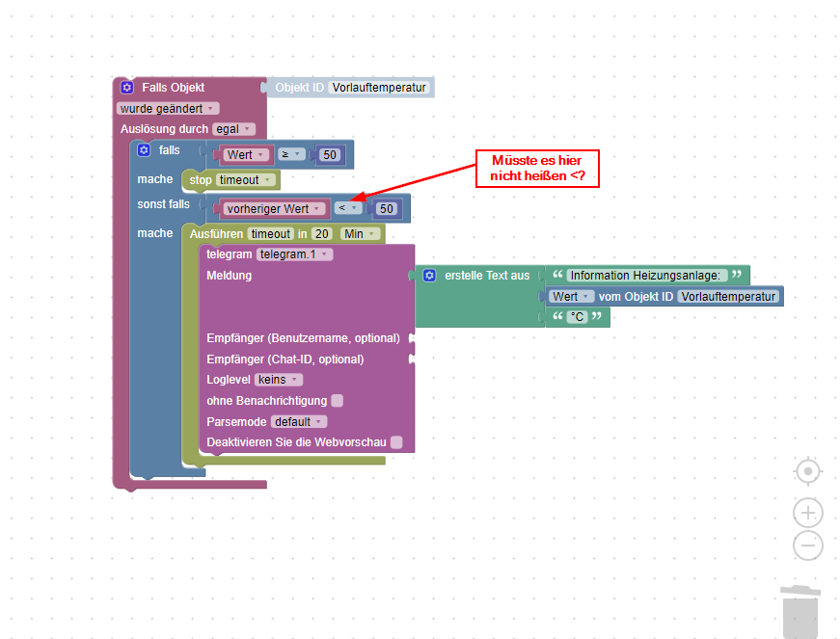Select Vorlauftemperatur in top Objekt ID block
Screen dimensions: 840x639
point(379,88)
